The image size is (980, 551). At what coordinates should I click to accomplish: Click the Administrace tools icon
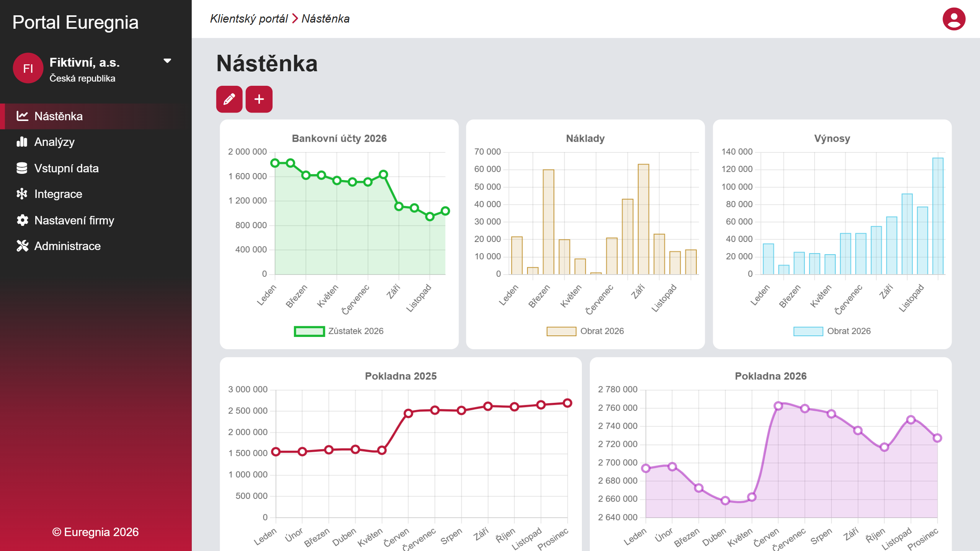(22, 246)
